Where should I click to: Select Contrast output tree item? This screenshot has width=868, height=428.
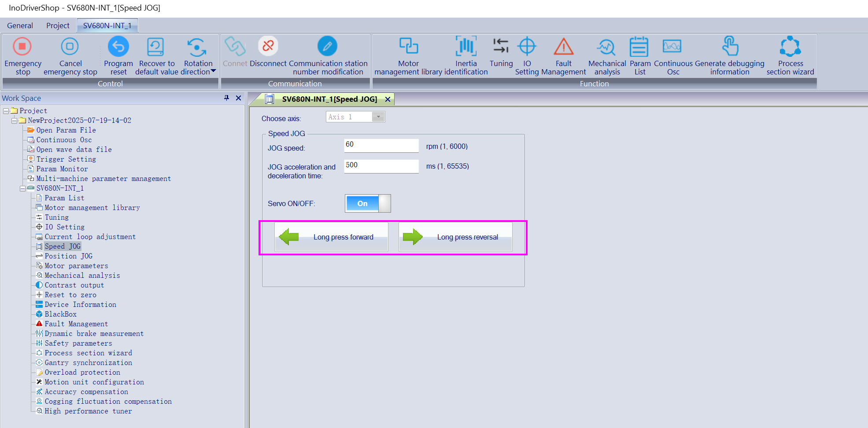[x=74, y=285]
